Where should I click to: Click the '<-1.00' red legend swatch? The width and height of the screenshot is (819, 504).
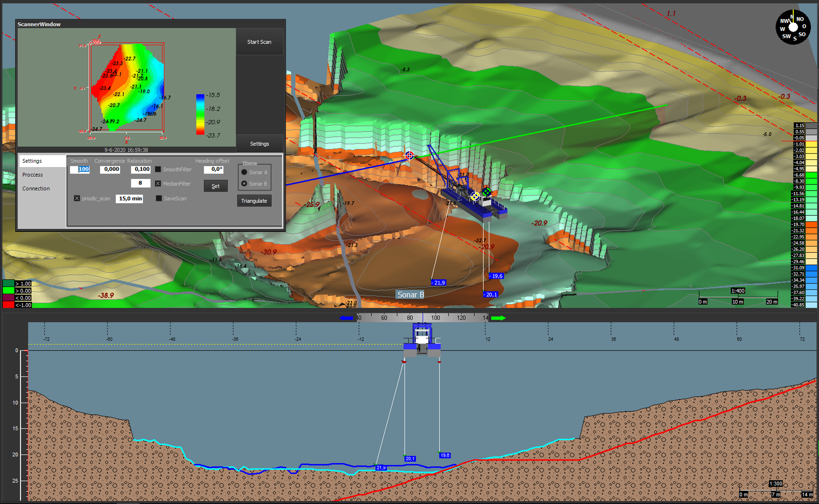8,305
